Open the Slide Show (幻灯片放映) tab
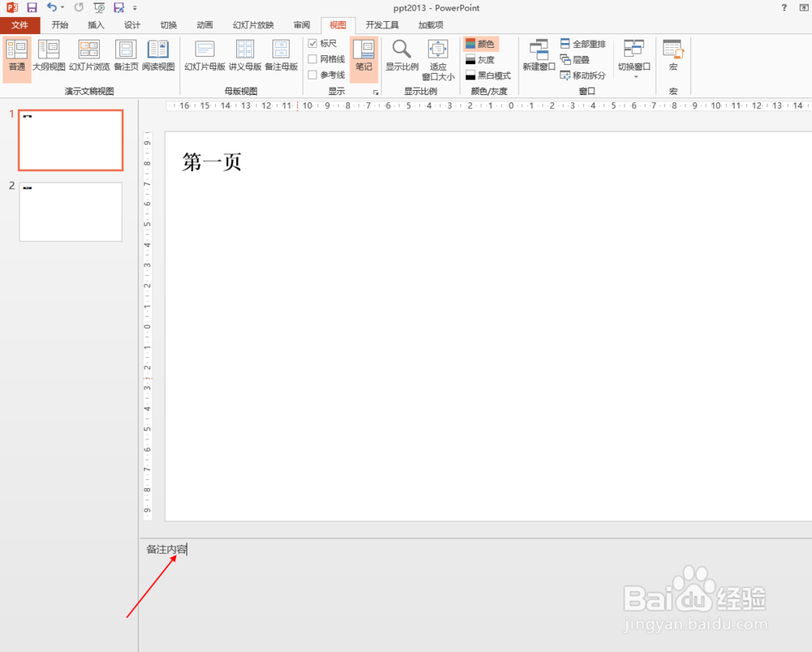The height and width of the screenshot is (652, 812). tap(253, 24)
